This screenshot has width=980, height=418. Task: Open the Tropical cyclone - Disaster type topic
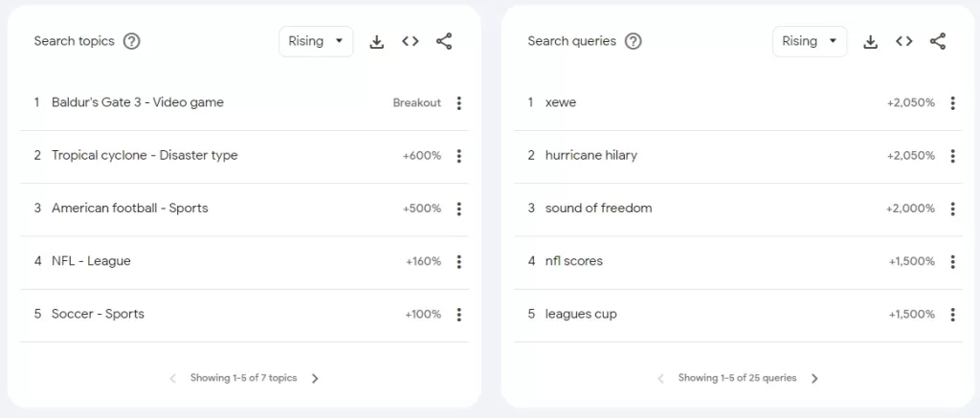pyautogui.click(x=145, y=155)
